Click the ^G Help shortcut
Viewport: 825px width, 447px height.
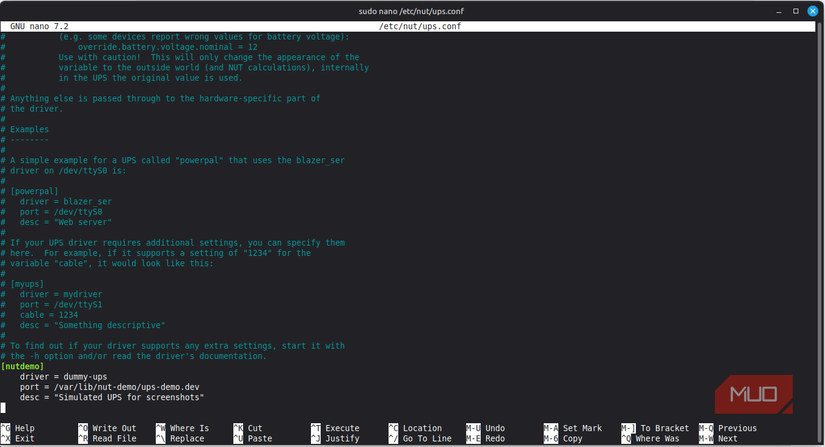(x=18, y=428)
